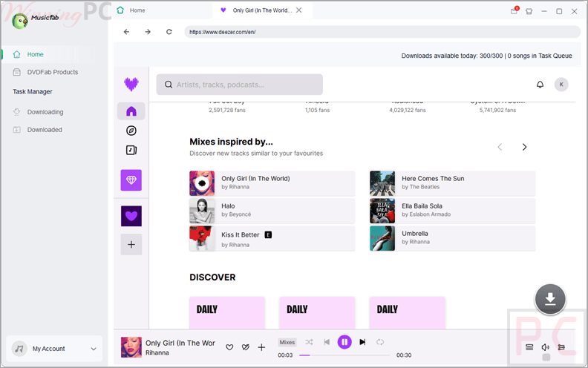Open the Explore compass icon

pyautogui.click(x=131, y=131)
